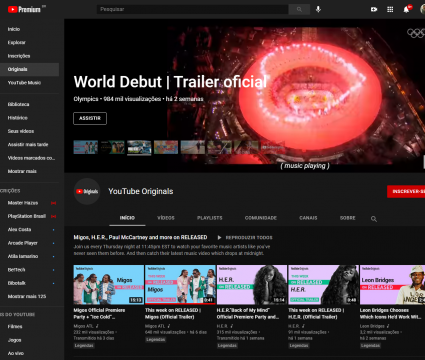Click the INSCREVER-SE subscribe button
This screenshot has height=360, width=425.
[x=406, y=191]
